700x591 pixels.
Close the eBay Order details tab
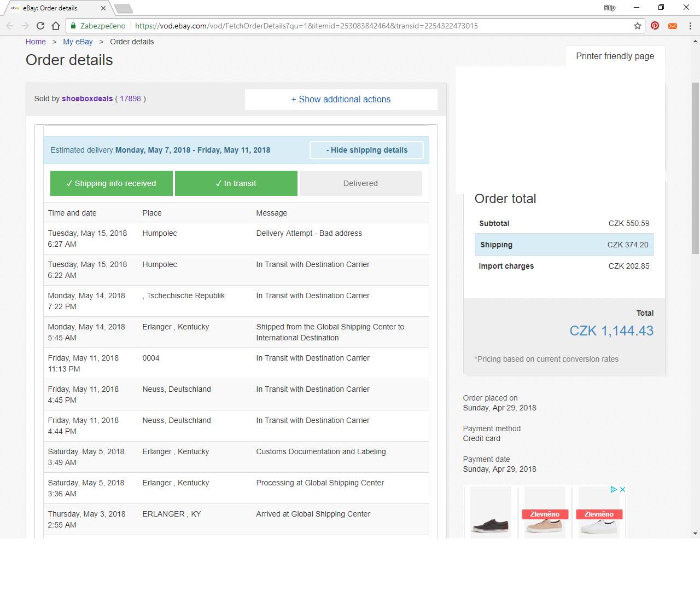coord(103,8)
